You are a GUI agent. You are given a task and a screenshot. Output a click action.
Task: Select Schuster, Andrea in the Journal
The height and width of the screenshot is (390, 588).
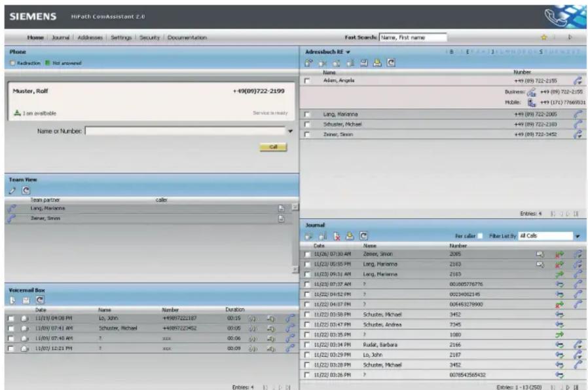pyautogui.click(x=382, y=324)
